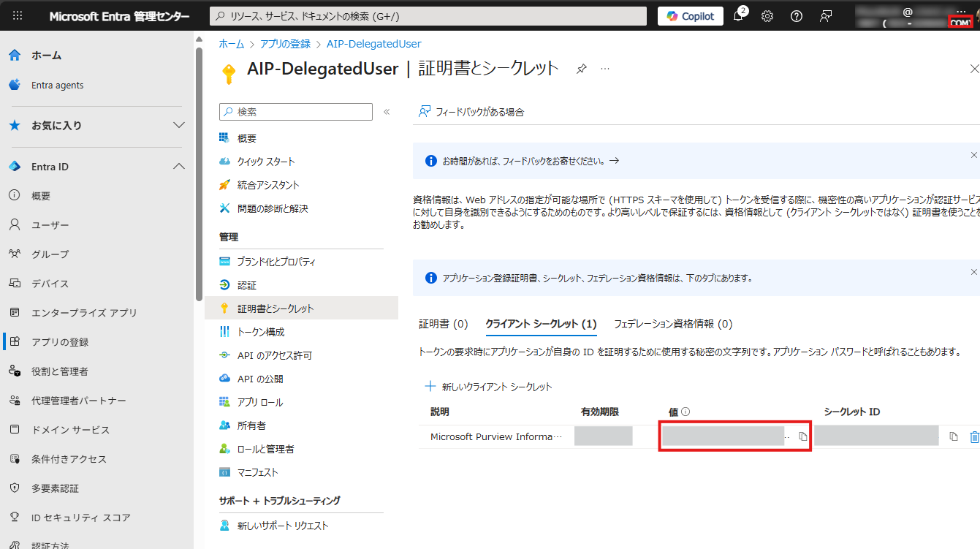
Task: Select 証明書とシークレット in resource menu
Action: point(302,308)
